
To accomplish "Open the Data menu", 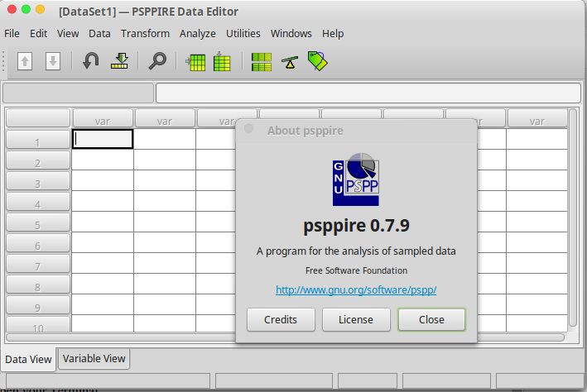I will pyautogui.click(x=99, y=33).
